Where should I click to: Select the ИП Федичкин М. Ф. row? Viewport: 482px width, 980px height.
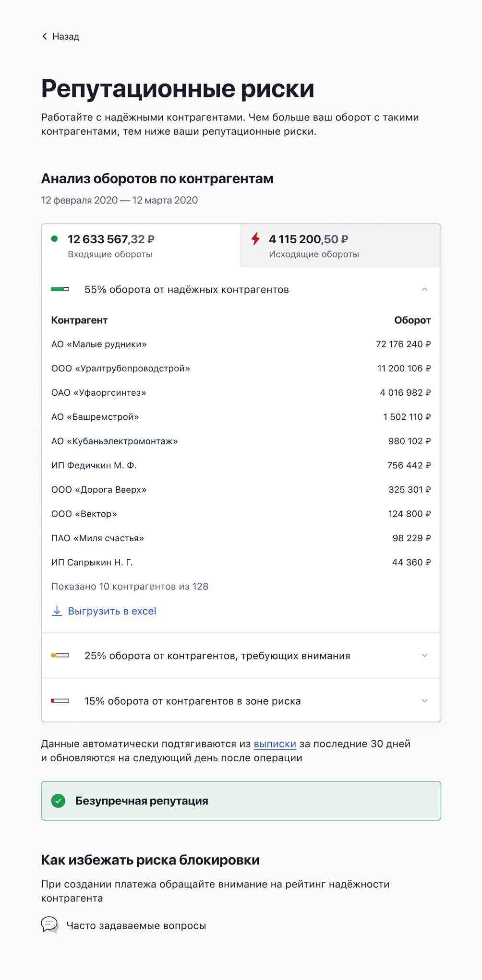point(241,465)
